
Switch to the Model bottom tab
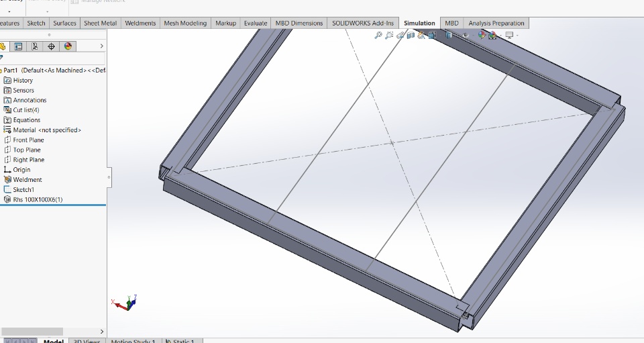[x=54, y=340]
